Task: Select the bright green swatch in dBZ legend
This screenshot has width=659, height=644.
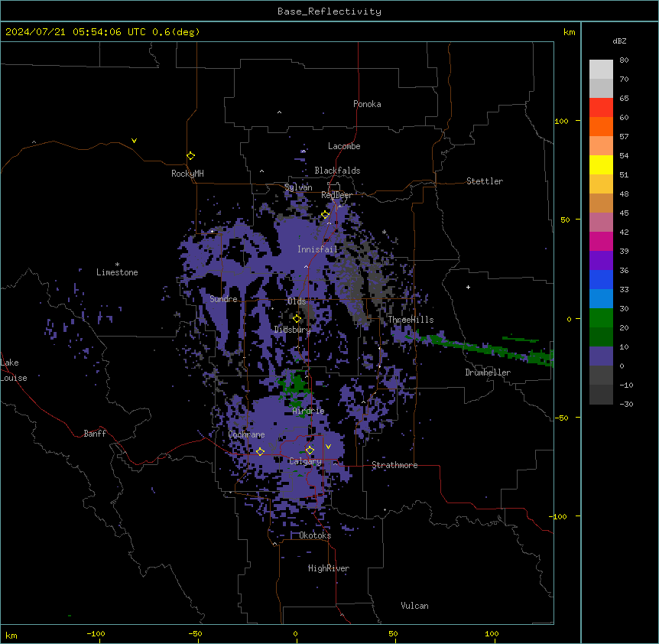Action: tap(601, 318)
